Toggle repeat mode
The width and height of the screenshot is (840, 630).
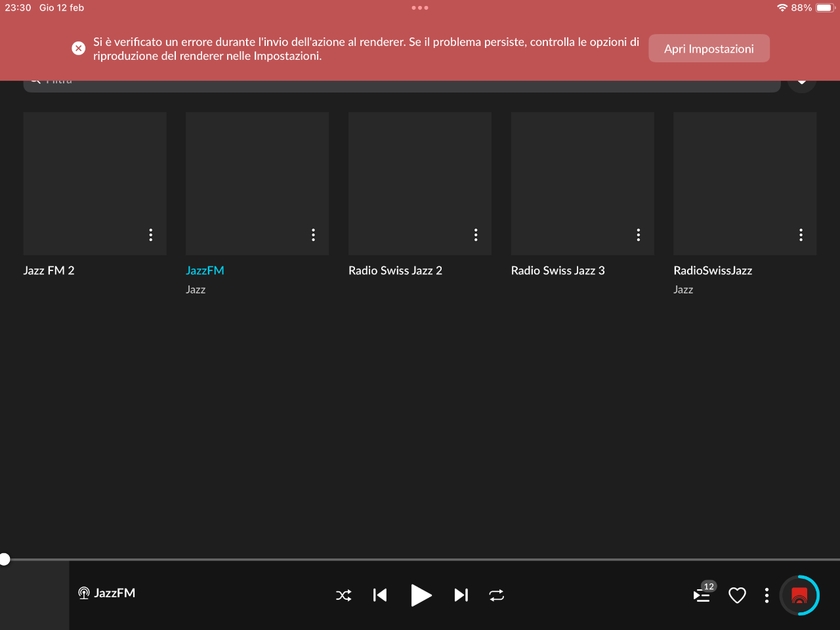click(497, 595)
